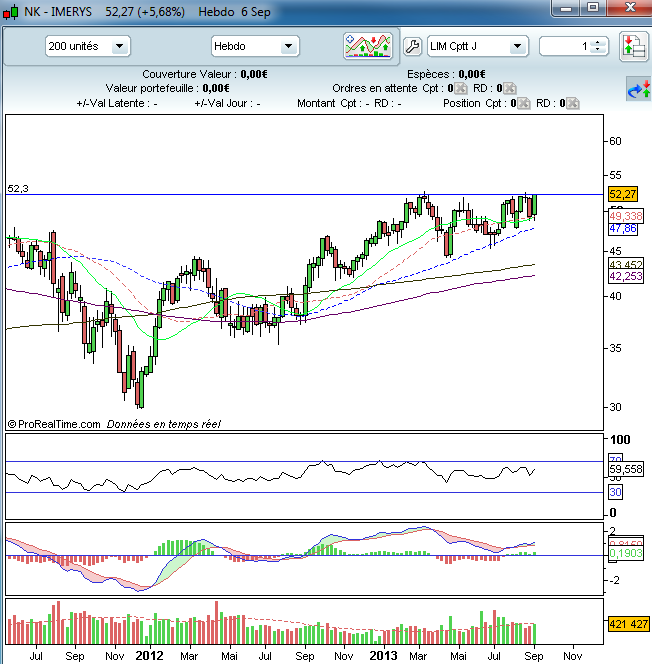This screenshot has width=652, height=664.
Task: Increase quantity with stepper up arrow
Action: click(x=597, y=42)
